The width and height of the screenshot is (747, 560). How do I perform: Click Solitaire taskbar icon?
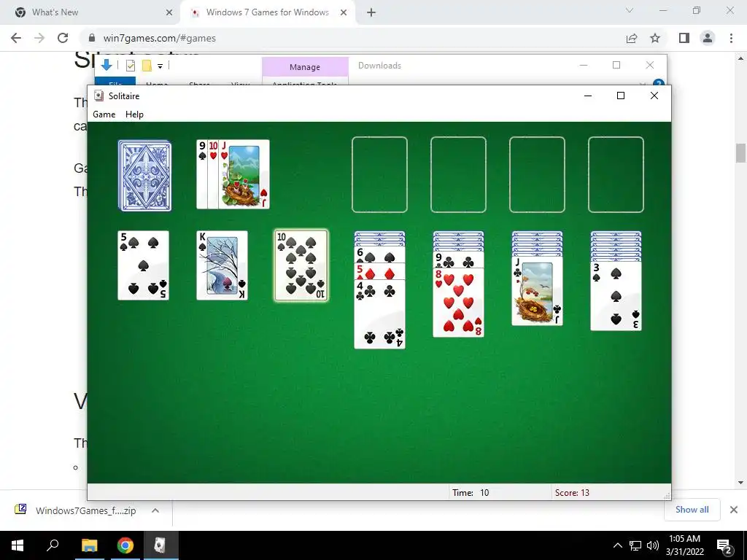coord(160,545)
